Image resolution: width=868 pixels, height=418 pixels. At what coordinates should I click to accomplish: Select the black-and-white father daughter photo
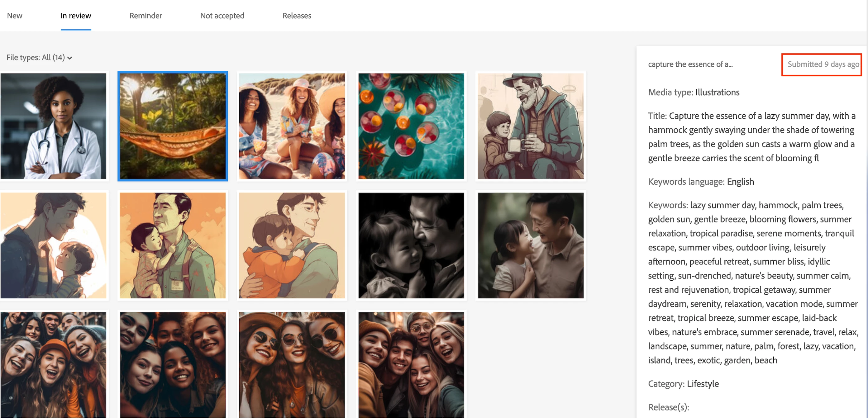[411, 245]
